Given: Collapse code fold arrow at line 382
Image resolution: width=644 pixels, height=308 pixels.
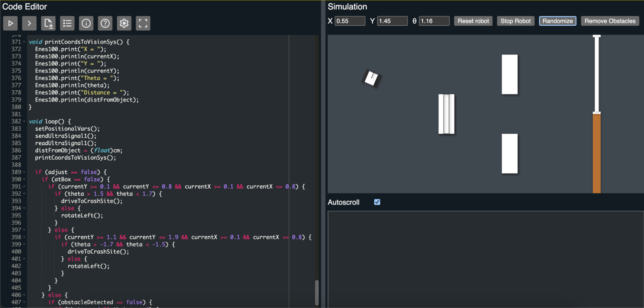Looking at the screenshot, I should (24, 122).
